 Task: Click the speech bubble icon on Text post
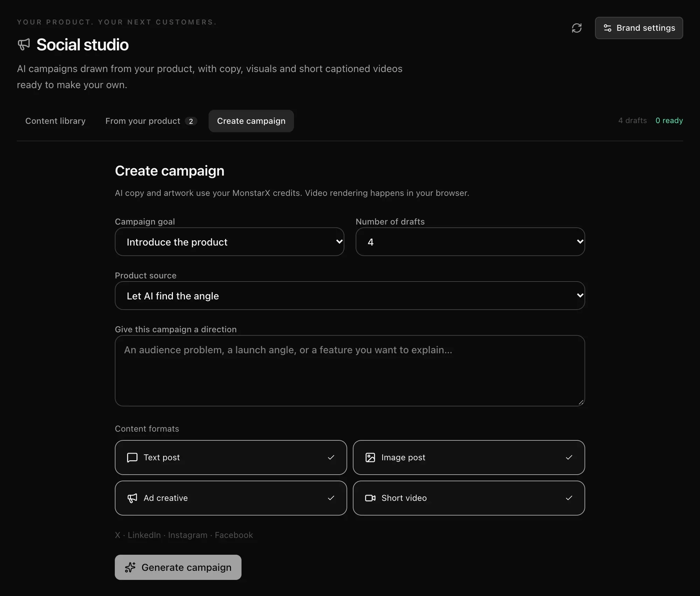tap(132, 457)
